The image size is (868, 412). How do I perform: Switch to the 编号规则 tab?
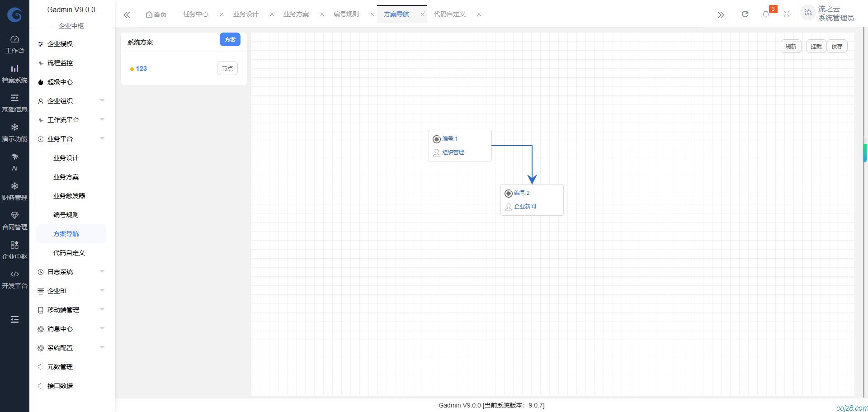click(x=346, y=14)
